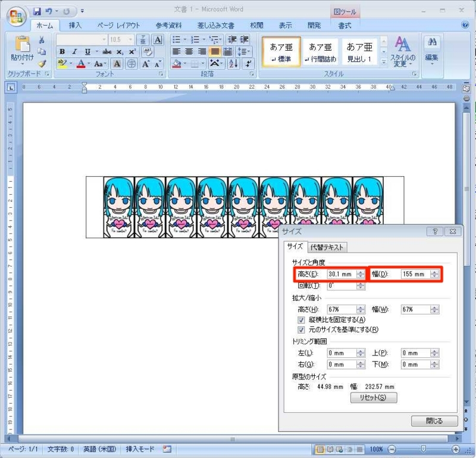476x458 pixels.
Task: Select justify alignment
Action: [x=215, y=52]
